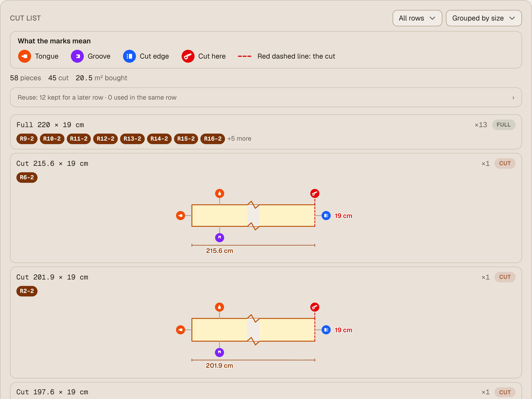
Task: Click top tongue marker on 215.6 cm board
Action: tap(219, 193)
